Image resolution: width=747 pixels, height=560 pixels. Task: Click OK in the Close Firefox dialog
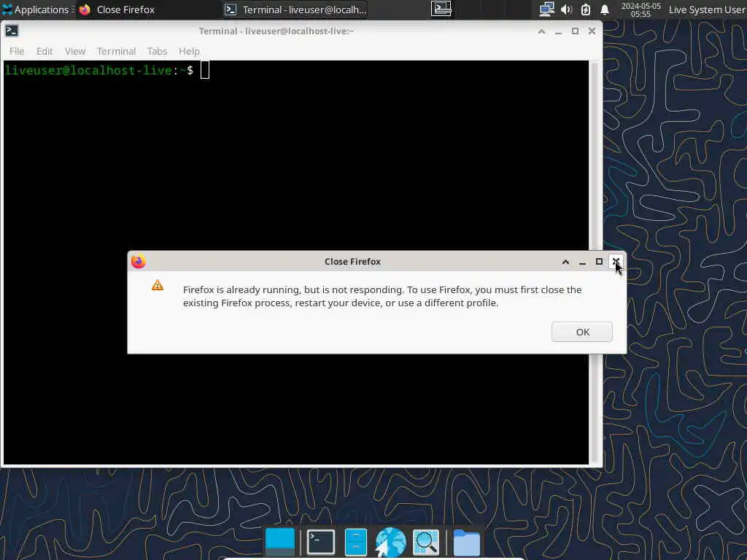(x=581, y=332)
